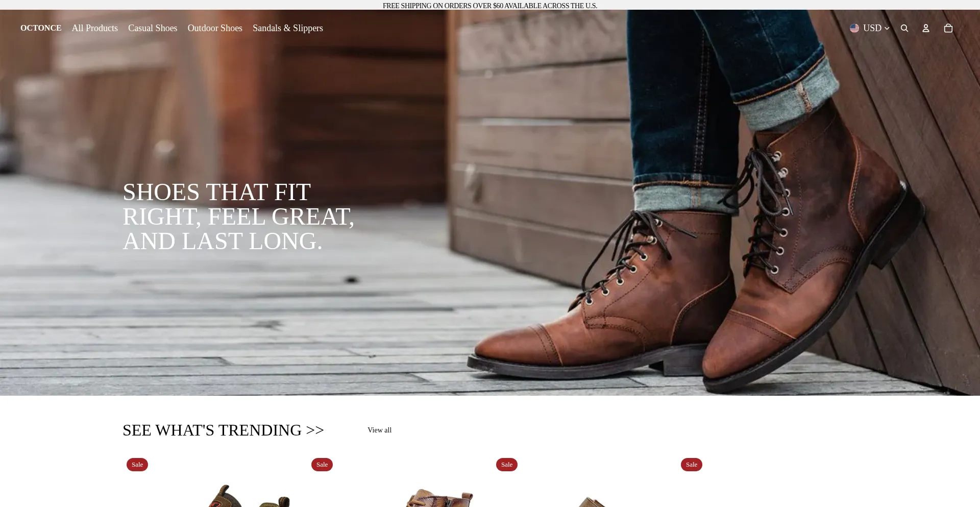Screen dimensions: 980x507
Task: Click the third product's Sale badge
Action: [507, 465]
